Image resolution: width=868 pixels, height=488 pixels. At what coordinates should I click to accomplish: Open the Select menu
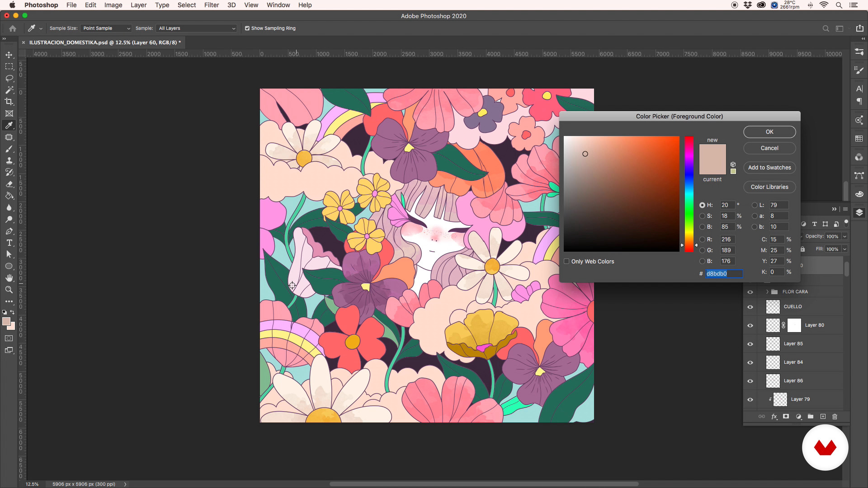186,5
